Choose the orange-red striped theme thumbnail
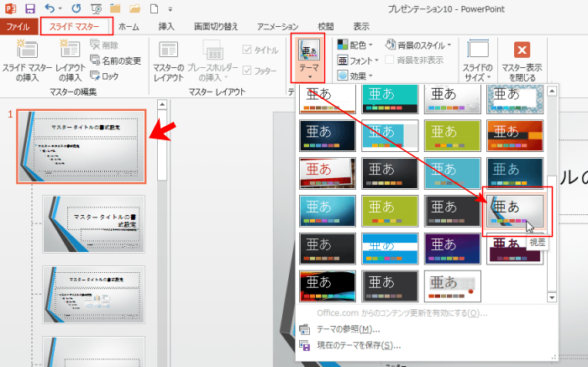 515,136
